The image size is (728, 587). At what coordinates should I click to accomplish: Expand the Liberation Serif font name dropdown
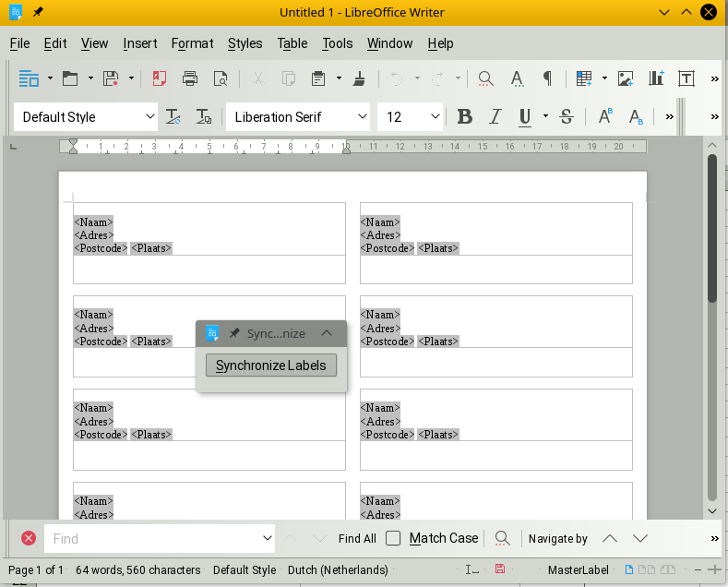pos(362,116)
